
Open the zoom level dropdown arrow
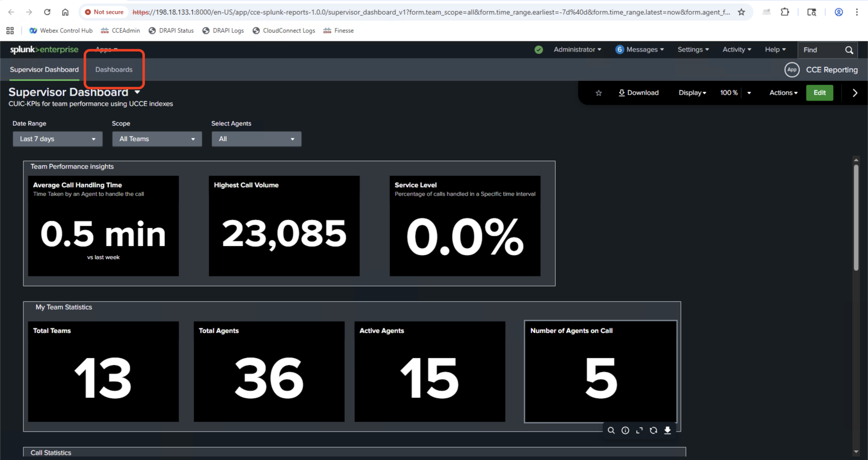[749, 93]
